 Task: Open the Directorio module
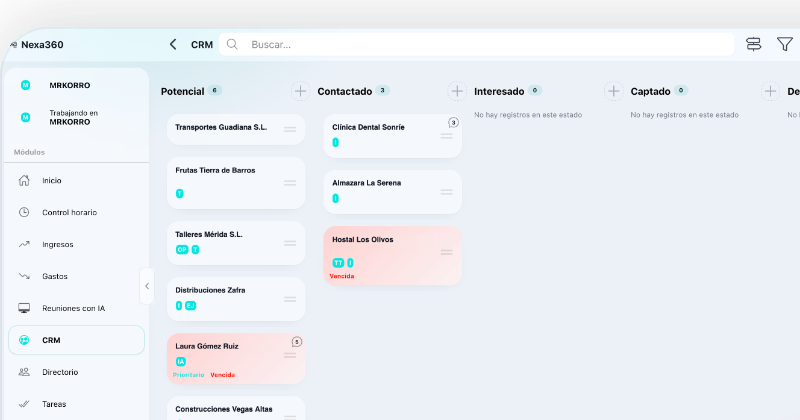(x=77, y=372)
